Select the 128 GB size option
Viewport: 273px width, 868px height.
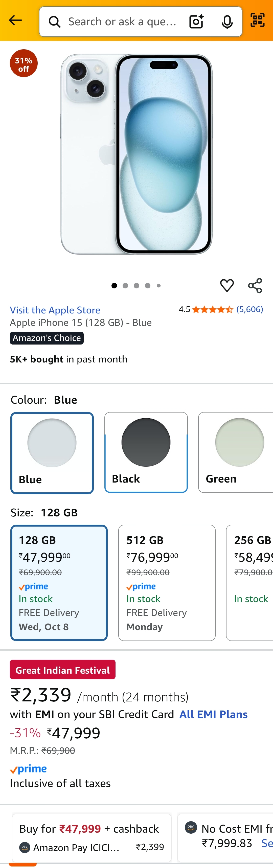pos(59,582)
